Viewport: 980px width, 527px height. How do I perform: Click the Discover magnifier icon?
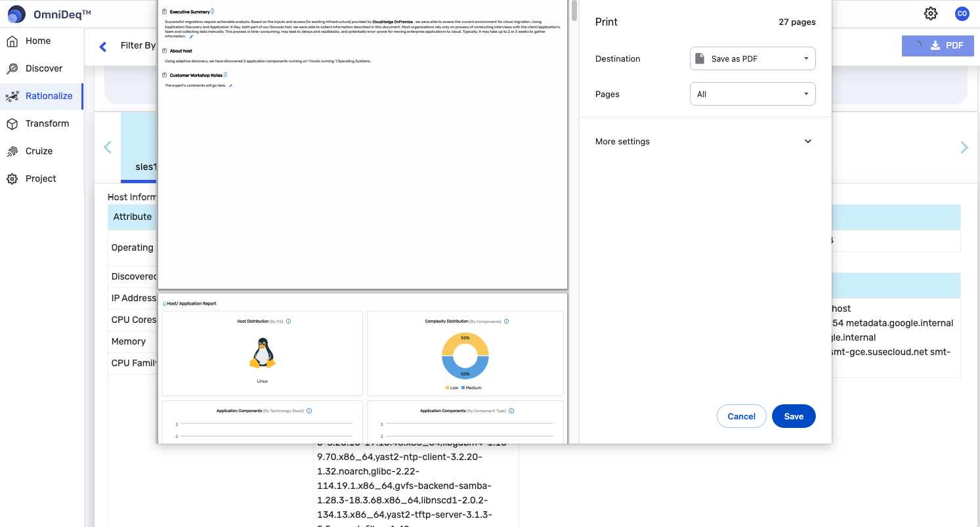(x=12, y=69)
